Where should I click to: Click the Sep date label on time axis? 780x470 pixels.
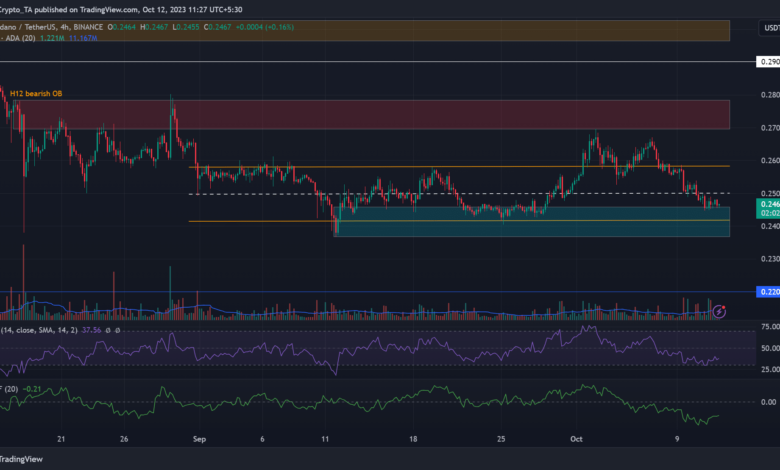pos(198,438)
